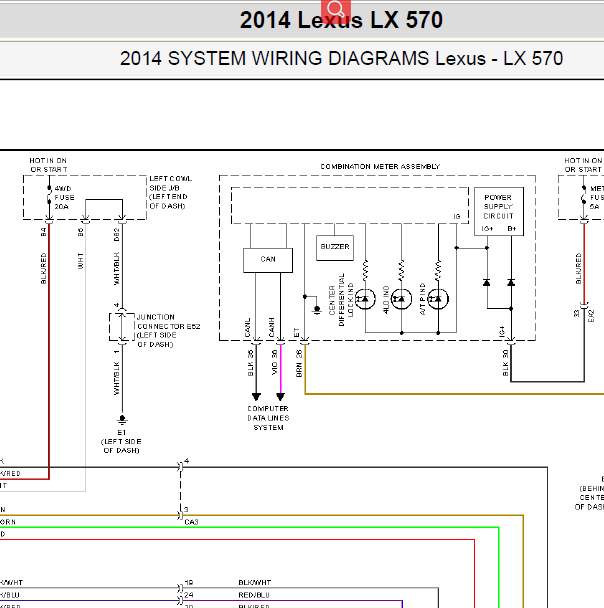
Task: Click the "4LO IND" label
Action: click(x=386, y=300)
